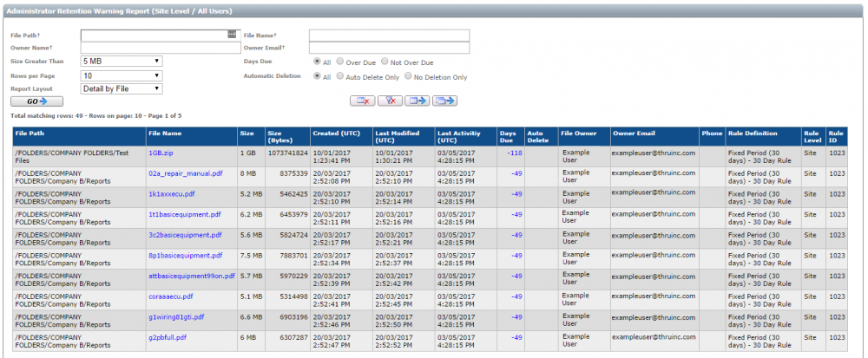The height and width of the screenshot is (358, 868).
Task: Select the Over Due radio button
Action: coord(340,62)
